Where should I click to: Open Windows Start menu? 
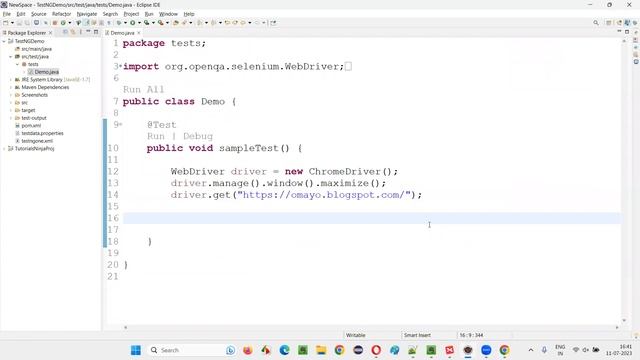(136, 350)
